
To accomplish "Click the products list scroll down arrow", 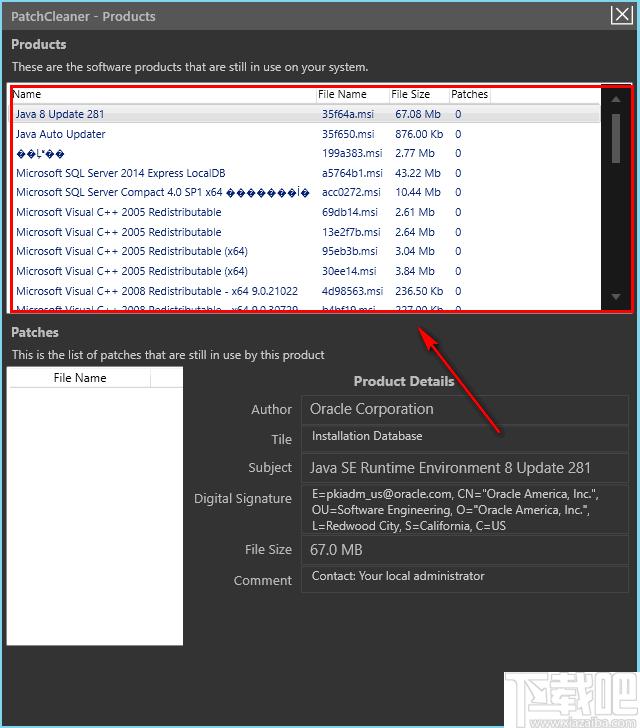I will tap(616, 296).
